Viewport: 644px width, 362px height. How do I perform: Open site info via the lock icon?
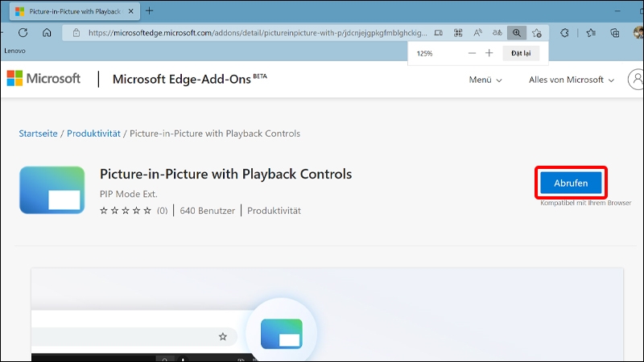coord(76,33)
